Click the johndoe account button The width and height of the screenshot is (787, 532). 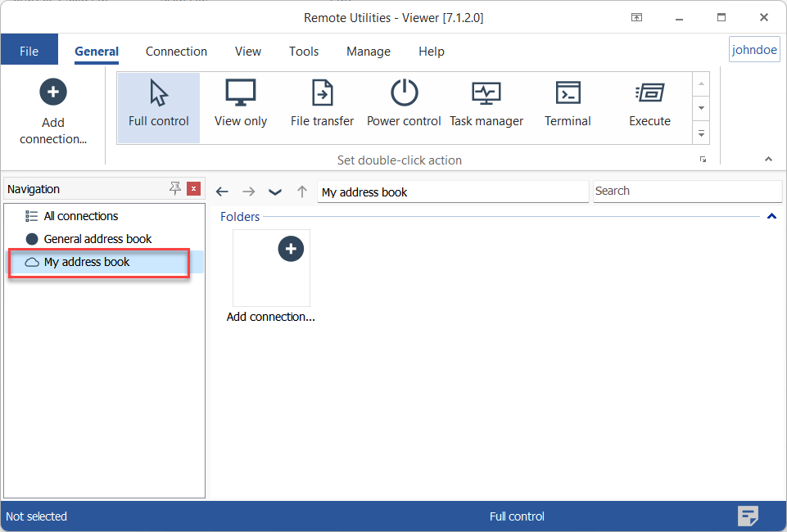[753, 50]
